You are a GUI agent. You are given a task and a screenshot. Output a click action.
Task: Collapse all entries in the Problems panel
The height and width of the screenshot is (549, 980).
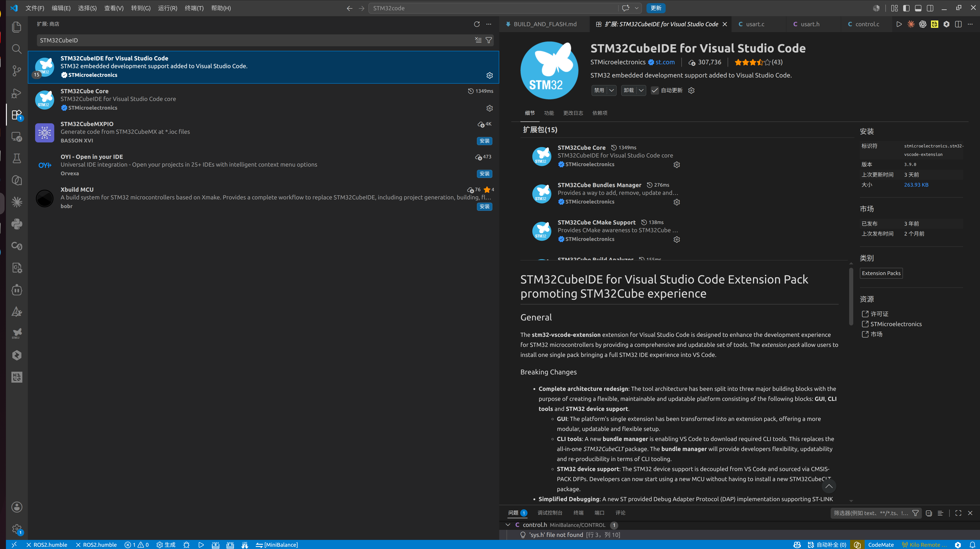click(x=929, y=513)
